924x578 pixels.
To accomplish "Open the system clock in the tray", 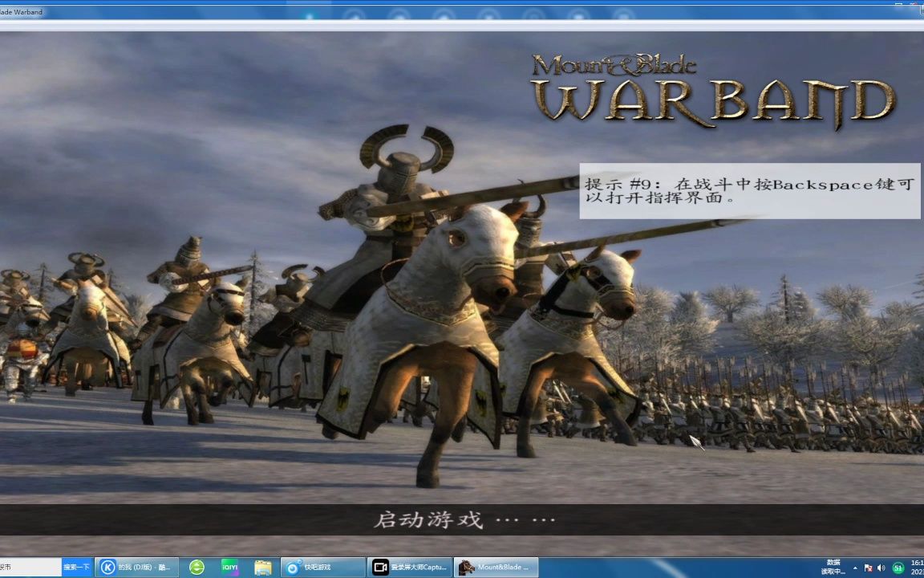I will (917, 568).
